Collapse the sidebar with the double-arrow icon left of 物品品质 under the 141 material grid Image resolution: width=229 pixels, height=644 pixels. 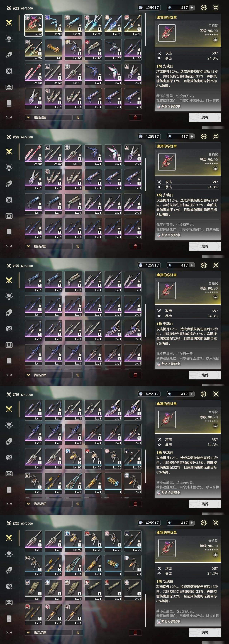coord(9,117)
